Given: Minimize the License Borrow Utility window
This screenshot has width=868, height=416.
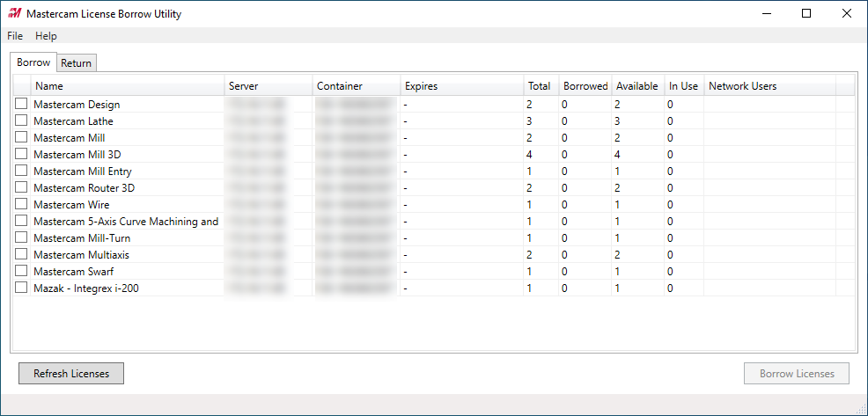Looking at the screenshot, I should 766,14.
